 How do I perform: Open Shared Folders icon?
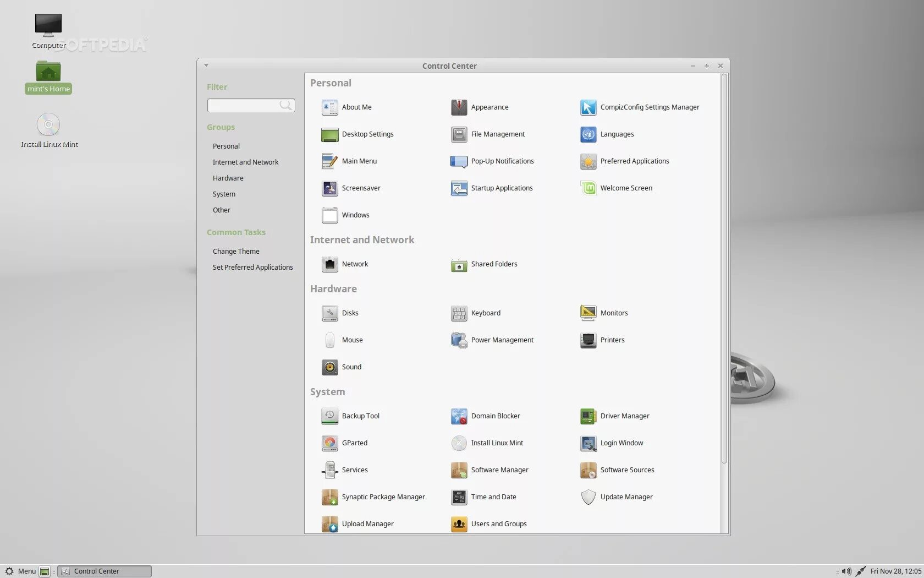coord(459,264)
